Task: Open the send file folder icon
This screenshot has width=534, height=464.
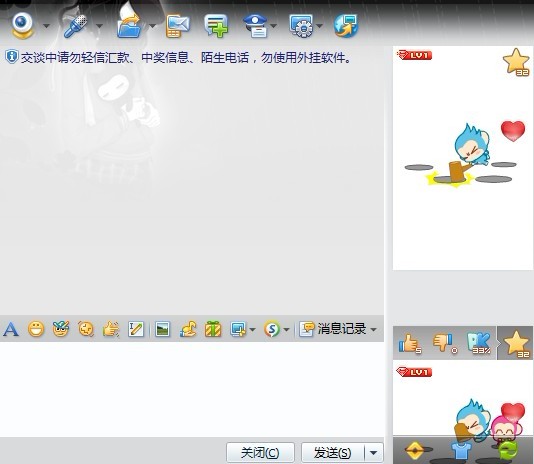Action: pos(129,26)
